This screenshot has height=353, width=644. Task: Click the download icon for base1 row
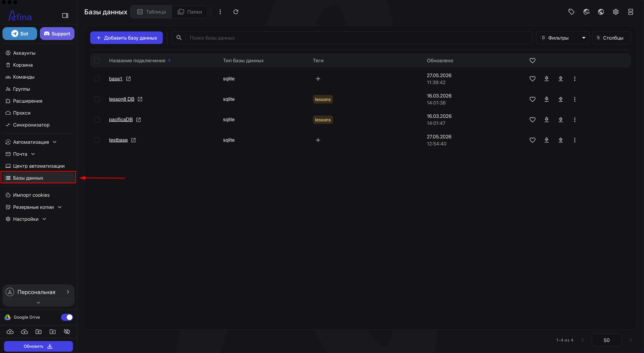547,79
